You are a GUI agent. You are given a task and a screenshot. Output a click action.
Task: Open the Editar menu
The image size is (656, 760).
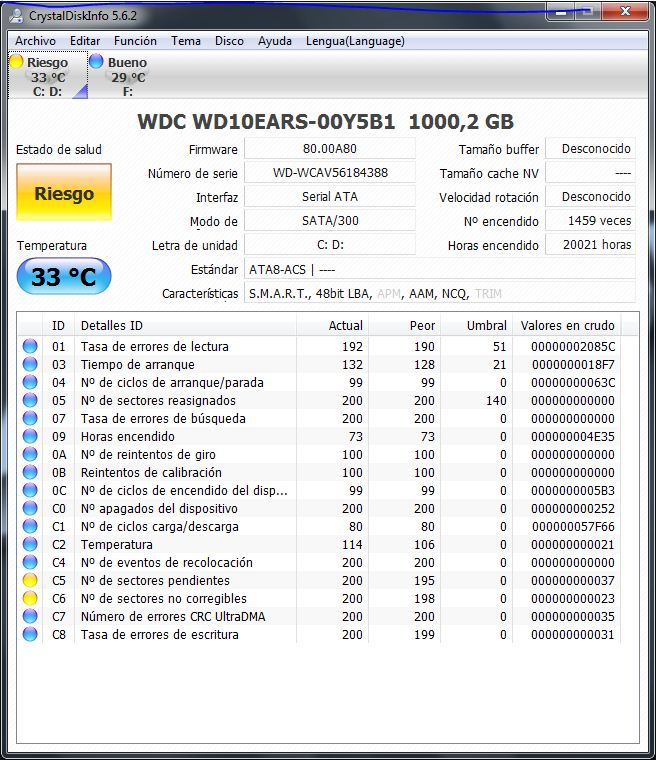point(85,41)
